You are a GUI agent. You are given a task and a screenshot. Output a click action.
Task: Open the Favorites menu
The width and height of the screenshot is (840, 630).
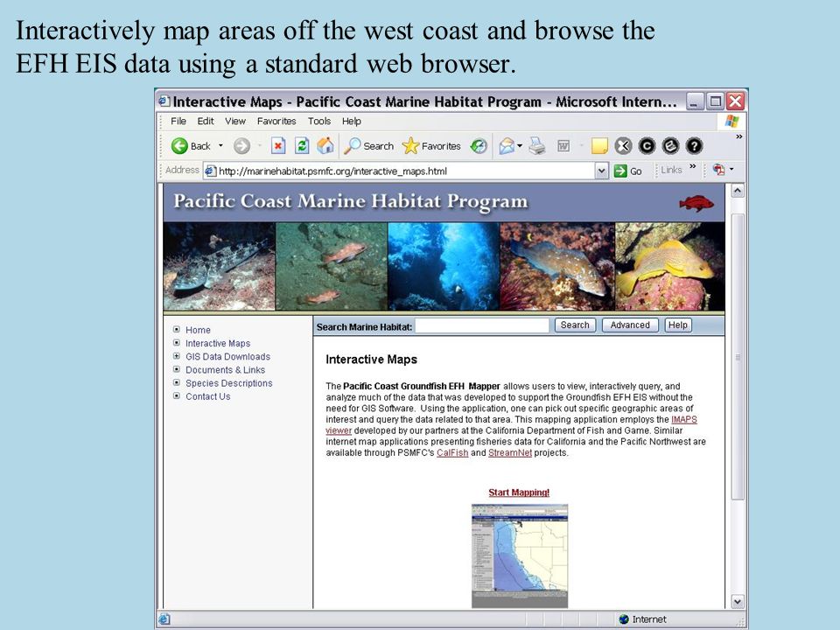[276, 121]
